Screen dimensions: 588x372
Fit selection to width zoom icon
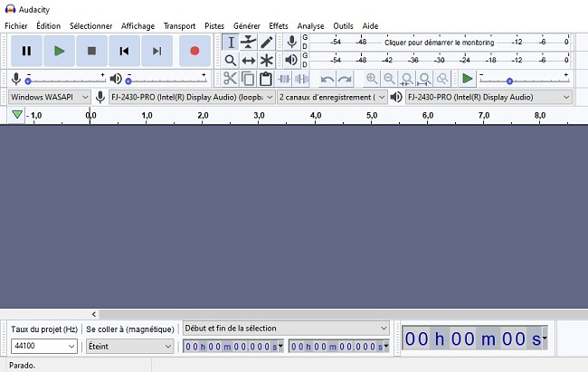tap(407, 79)
